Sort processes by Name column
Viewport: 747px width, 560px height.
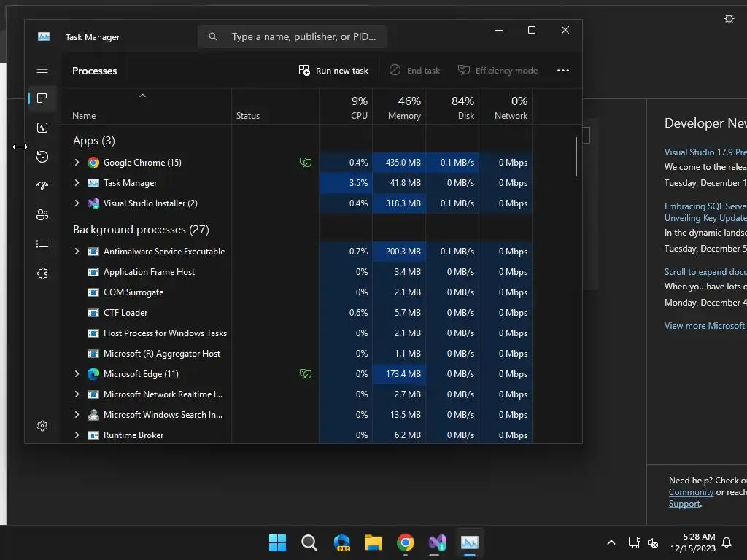pos(146,106)
